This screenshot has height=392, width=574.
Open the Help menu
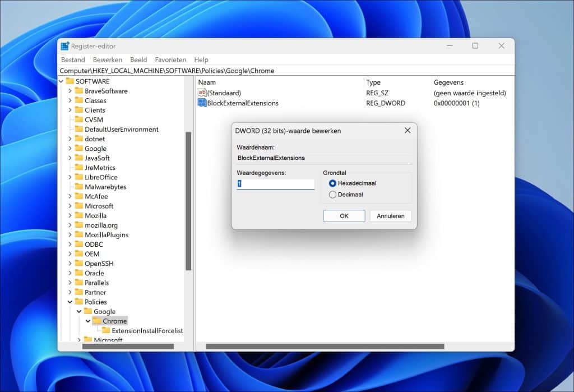(x=201, y=59)
